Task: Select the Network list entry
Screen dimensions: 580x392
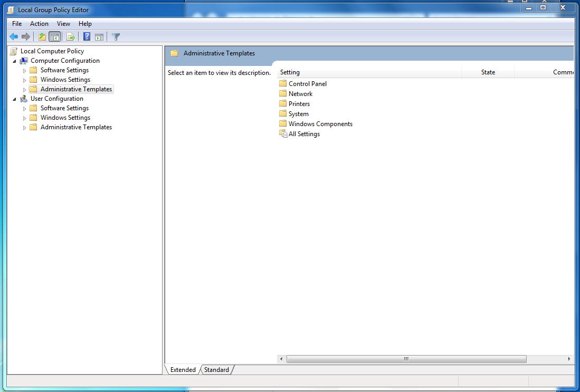Action: 301,93
